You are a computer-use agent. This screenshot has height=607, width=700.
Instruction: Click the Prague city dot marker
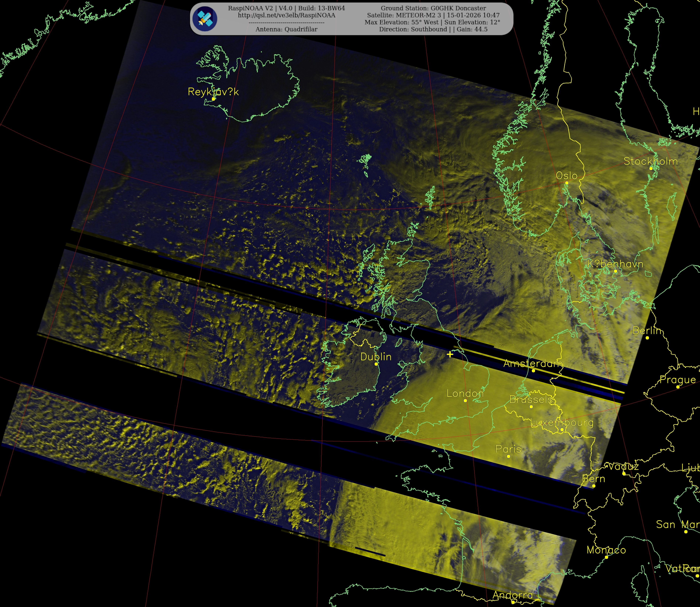click(678, 387)
